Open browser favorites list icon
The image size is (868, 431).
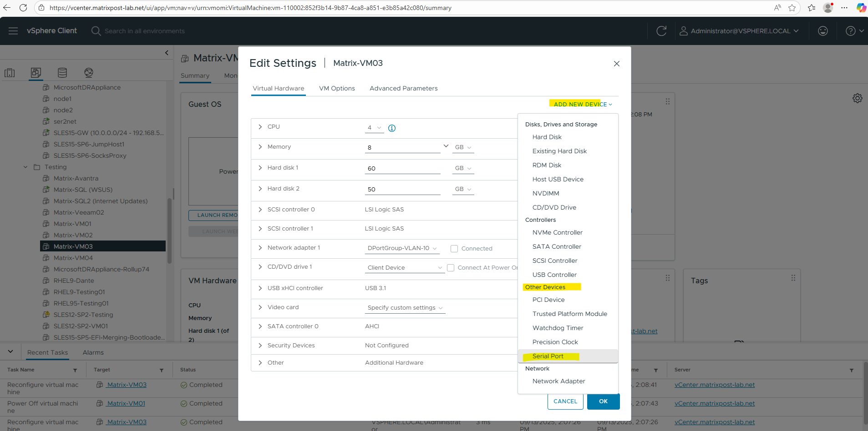click(x=812, y=8)
